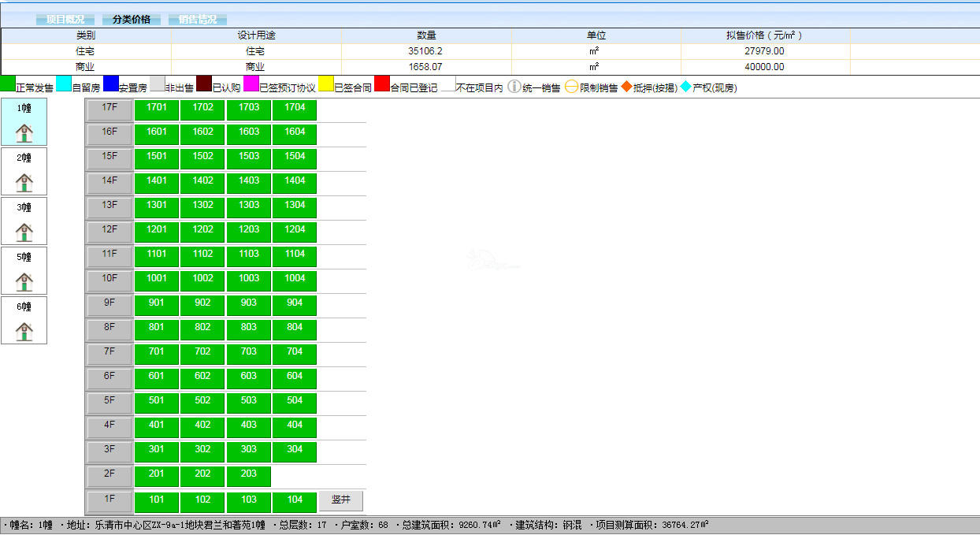This screenshot has width=980, height=535.
Task: Click the price cell 40000.00
Action: [765, 67]
